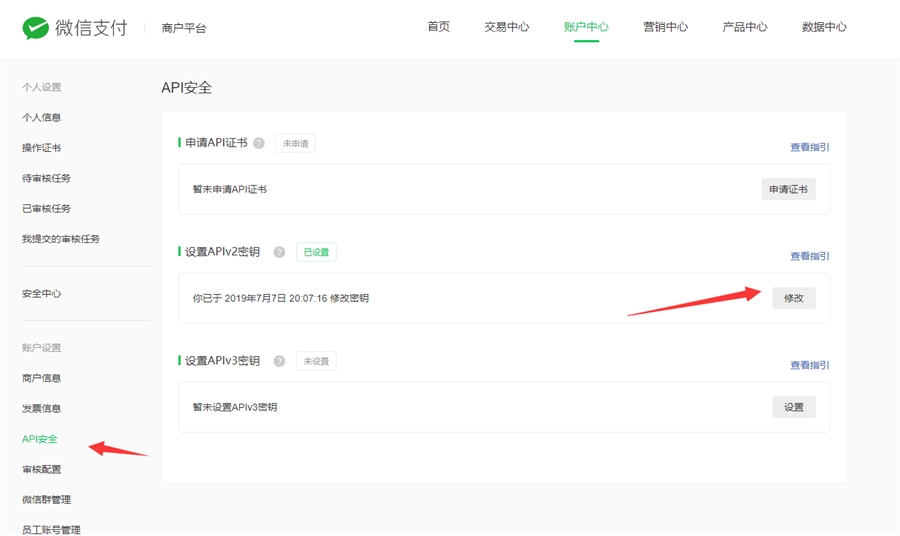900x536 pixels.
Task: Switch to 交易中心 tab
Action: click(507, 27)
